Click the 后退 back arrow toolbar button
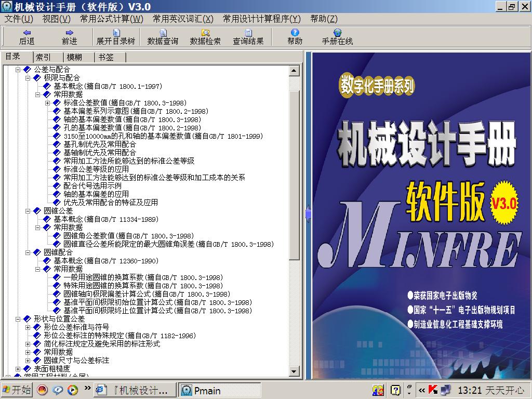Screen dimensions: 532x399 click(x=27, y=37)
